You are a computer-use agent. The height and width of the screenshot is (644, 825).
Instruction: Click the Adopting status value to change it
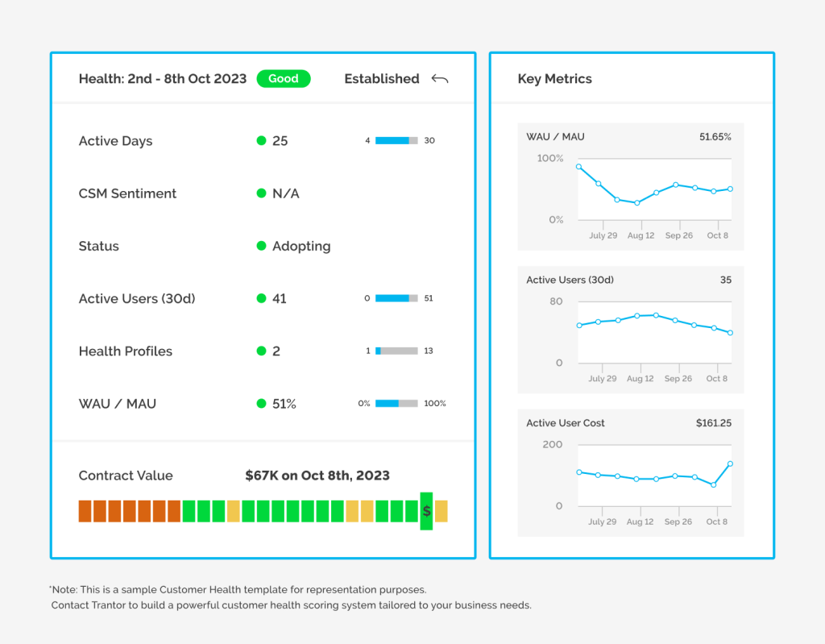coord(302,246)
